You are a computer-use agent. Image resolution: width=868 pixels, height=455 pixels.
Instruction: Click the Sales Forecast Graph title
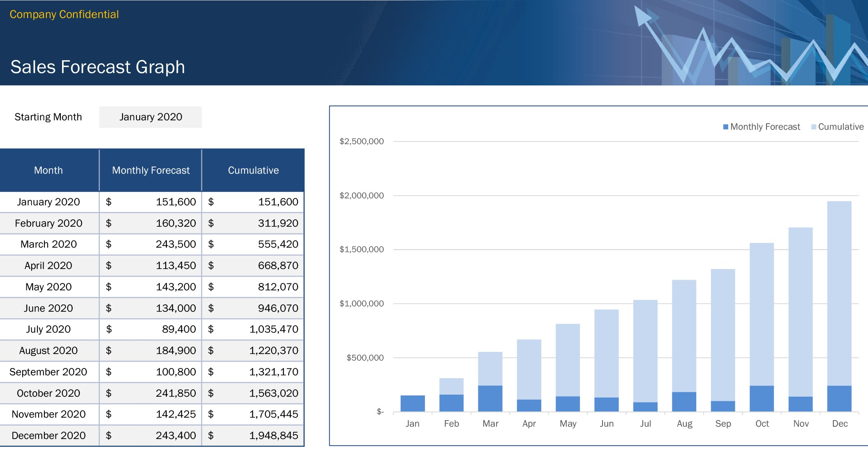(x=97, y=67)
